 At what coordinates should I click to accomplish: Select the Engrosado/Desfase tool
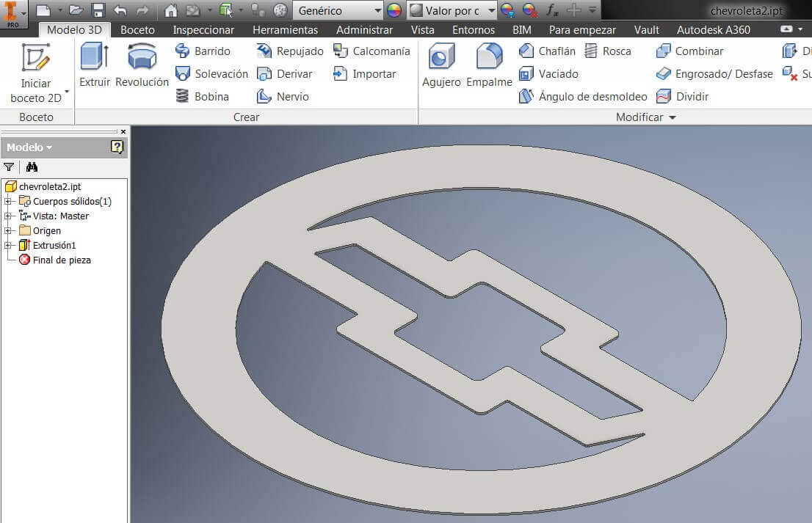714,74
